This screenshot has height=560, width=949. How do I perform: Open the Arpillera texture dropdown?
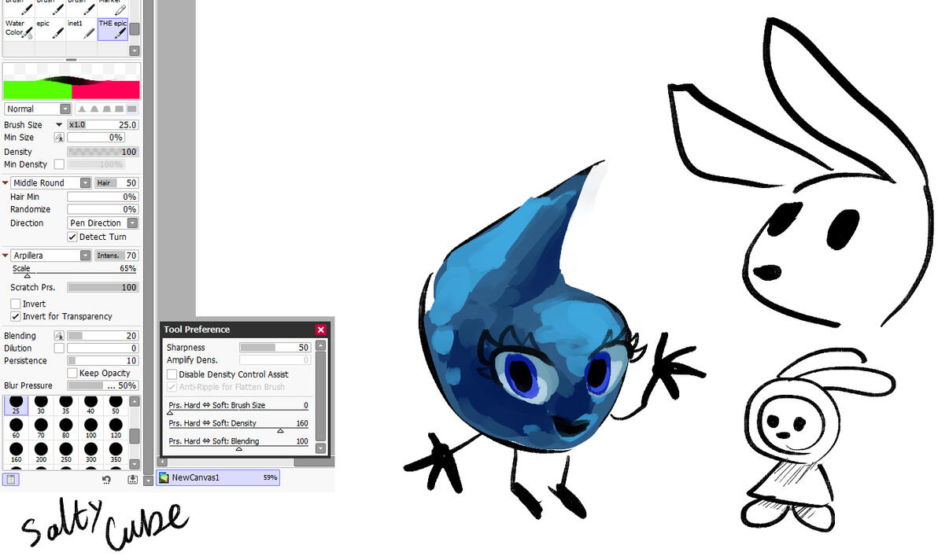[x=51, y=256]
